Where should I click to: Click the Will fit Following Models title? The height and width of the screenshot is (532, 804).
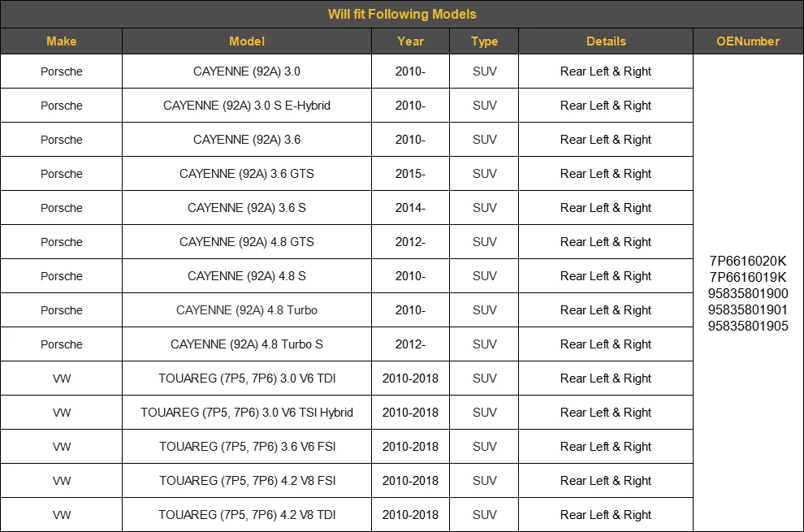[402, 14]
